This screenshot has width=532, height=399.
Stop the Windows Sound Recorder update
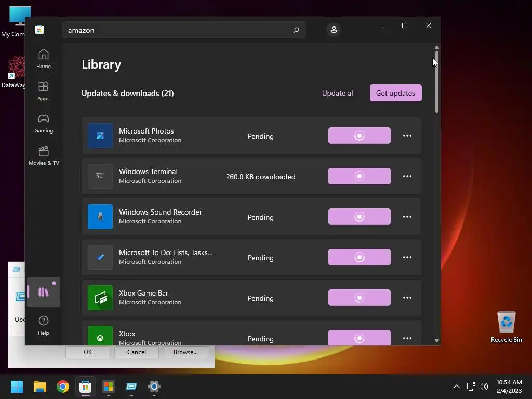click(x=360, y=217)
